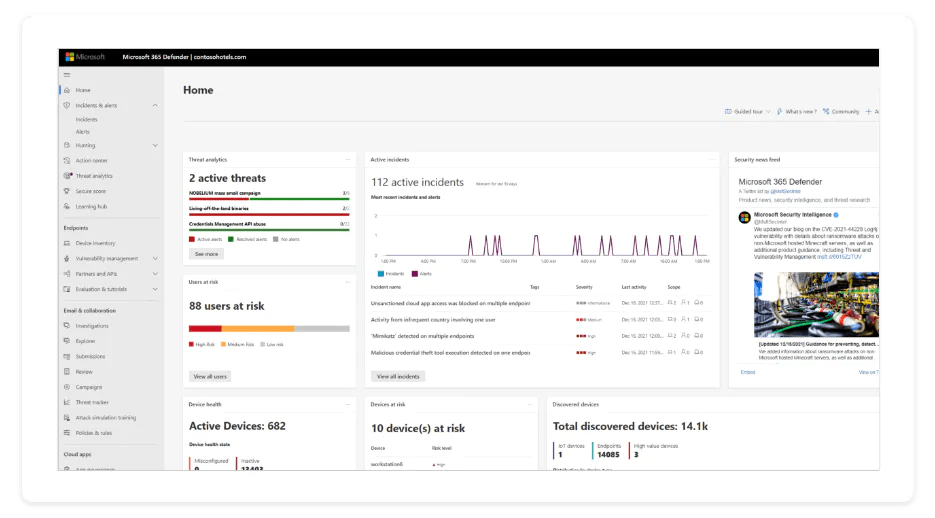Image resolution: width=935 pixels, height=518 pixels.
Task: Open Threat analytics card options ellipsis
Action: [x=347, y=160]
